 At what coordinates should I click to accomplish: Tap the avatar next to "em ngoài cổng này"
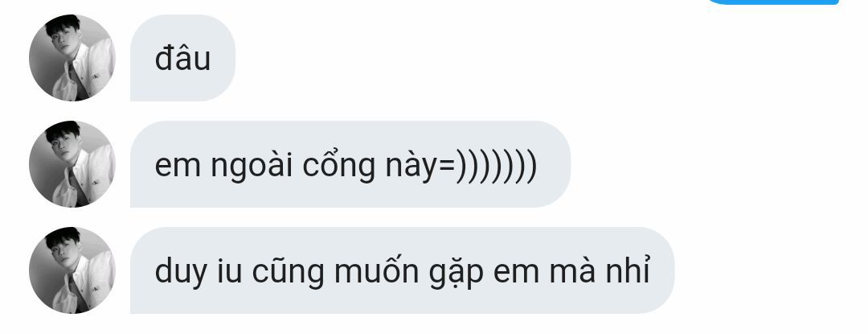pos(72,164)
